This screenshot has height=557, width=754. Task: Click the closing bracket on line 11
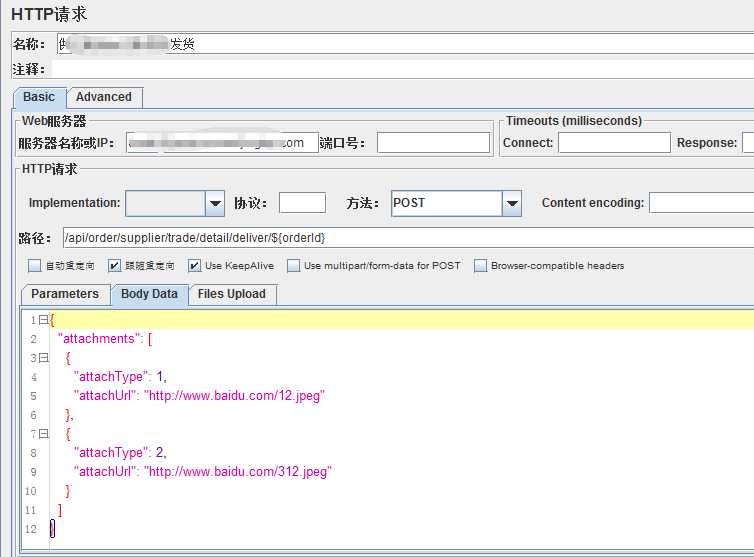pos(60,510)
